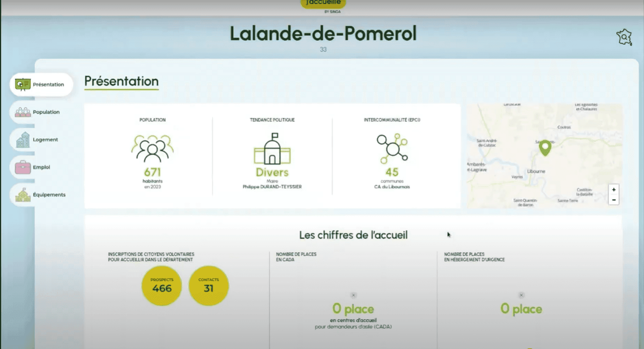Click the Intercommunalité network icon
The width and height of the screenshot is (644, 349).
pos(392,148)
